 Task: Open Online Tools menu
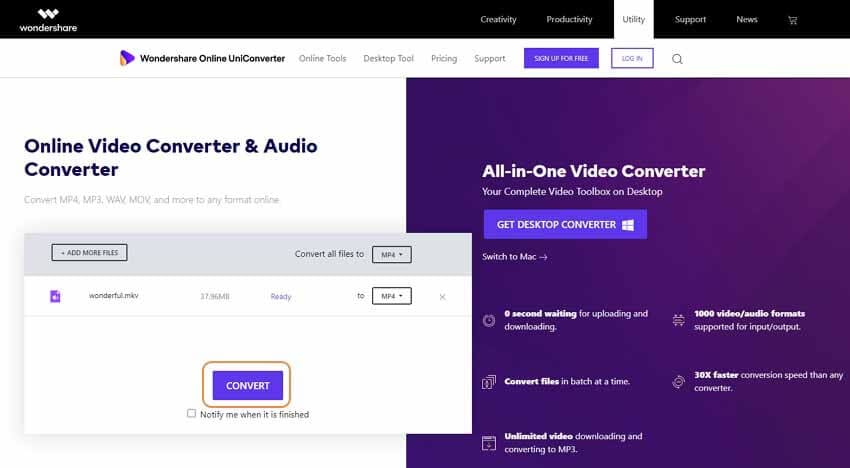[323, 59]
